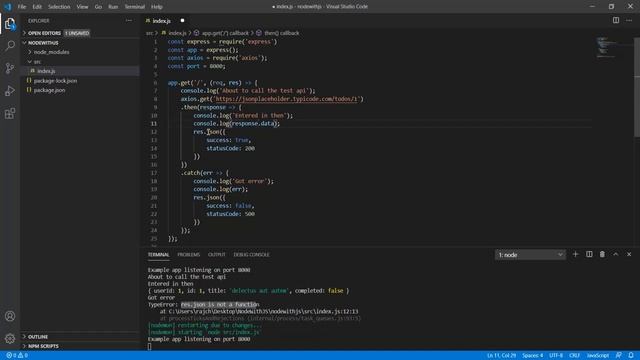Image resolution: width=640 pixels, height=360 pixels.
Task: Create a new terminal with plus icon
Action: 576,254
